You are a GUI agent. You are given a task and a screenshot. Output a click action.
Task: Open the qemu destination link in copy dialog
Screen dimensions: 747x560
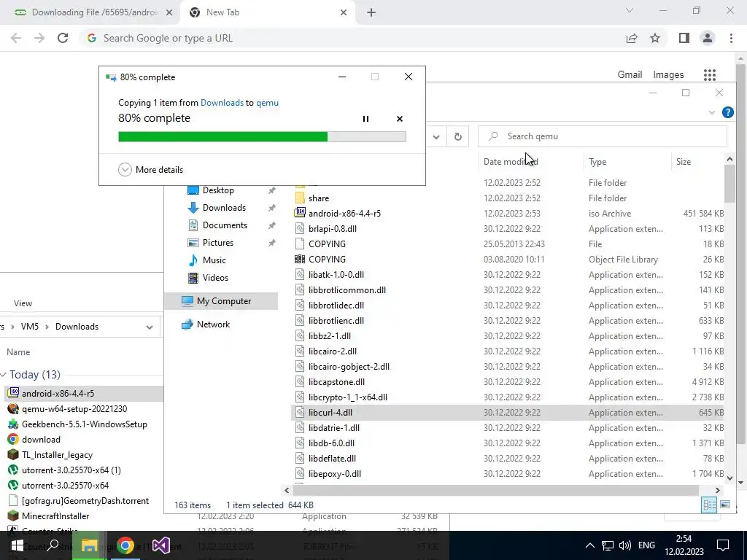(x=267, y=102)
